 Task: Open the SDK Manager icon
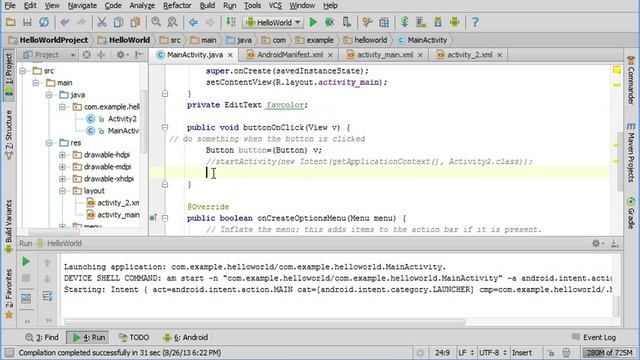coord(438,22)
